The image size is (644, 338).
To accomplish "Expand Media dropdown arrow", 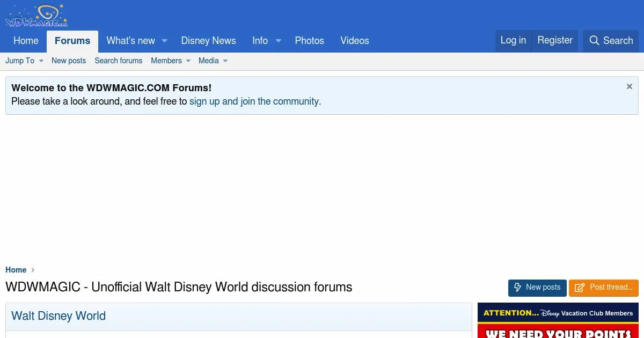I will click(225, 61).
